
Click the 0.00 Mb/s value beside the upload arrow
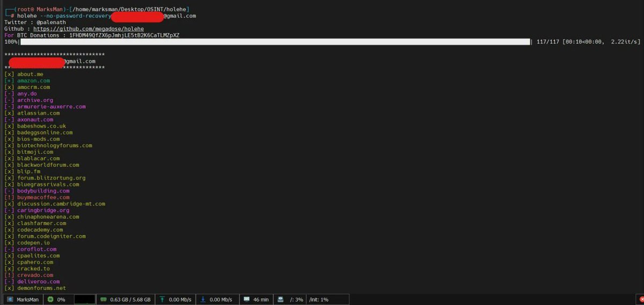click(x=180, y=300)
